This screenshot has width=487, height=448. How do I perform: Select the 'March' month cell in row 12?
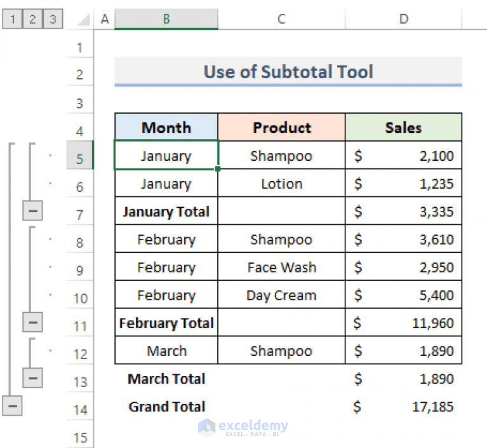pyautogui.click(x=166, y=350)
